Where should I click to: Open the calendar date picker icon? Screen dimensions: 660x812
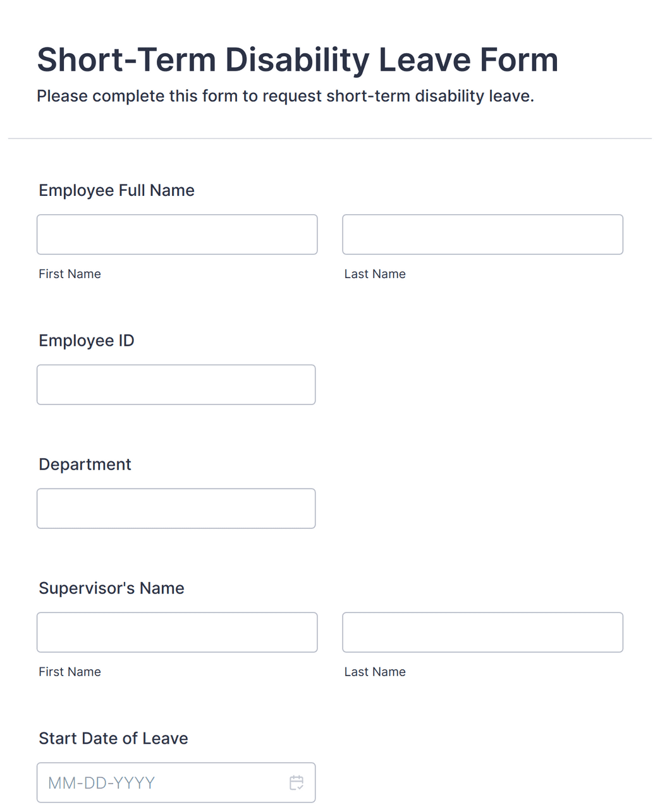(296, 782)
